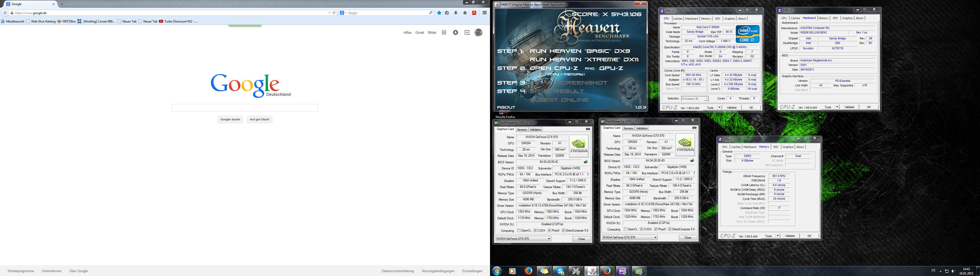The height and width of the screenshot is (276, 980).
Task: Toggle CUDA checkbox in left GPU-Z
Action: pos(535,231)
